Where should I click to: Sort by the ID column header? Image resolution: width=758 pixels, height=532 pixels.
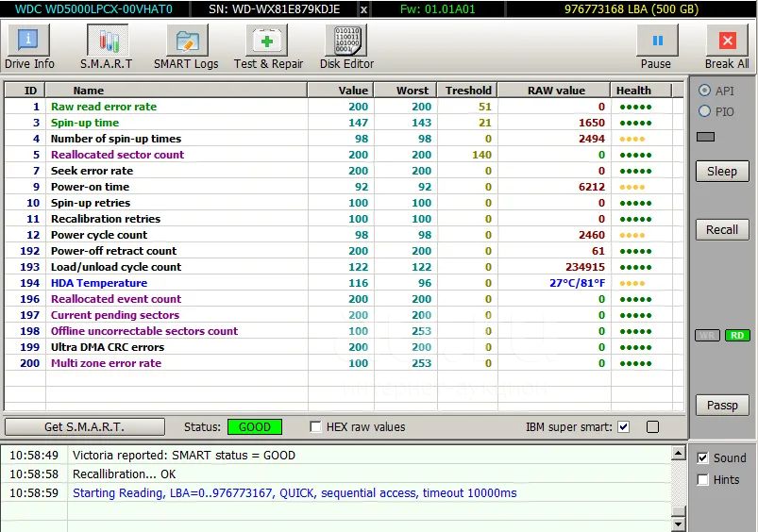[x=25, y=91]
